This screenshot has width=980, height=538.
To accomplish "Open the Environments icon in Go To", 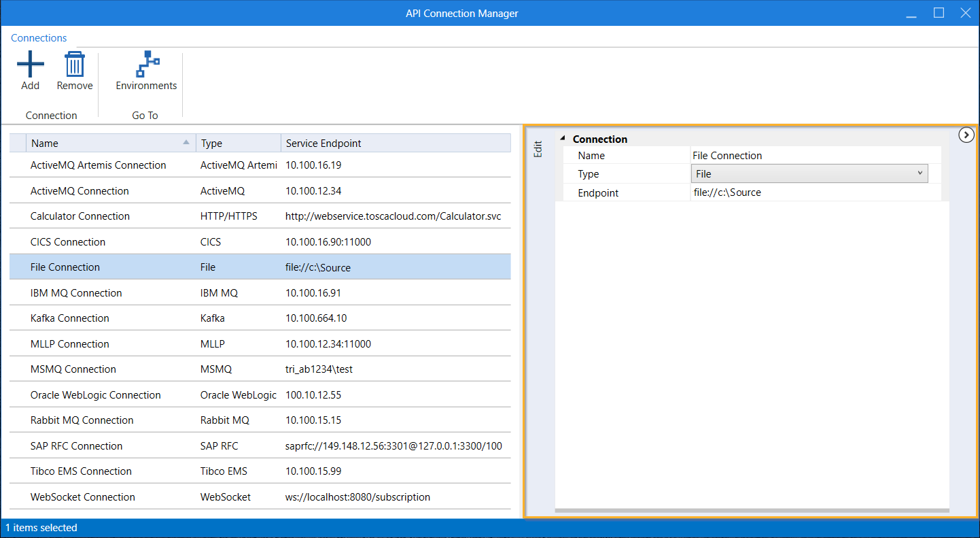I will [x=146, y=65].
